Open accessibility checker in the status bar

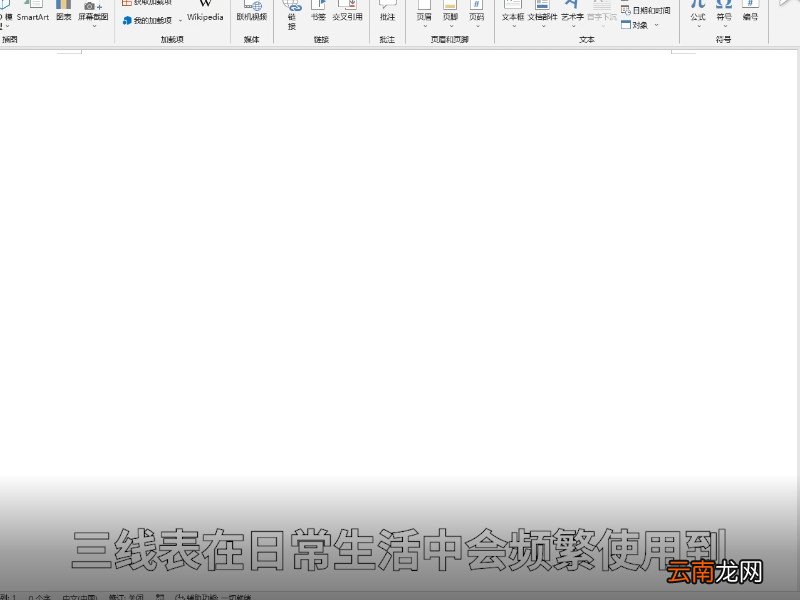point(213,596)
